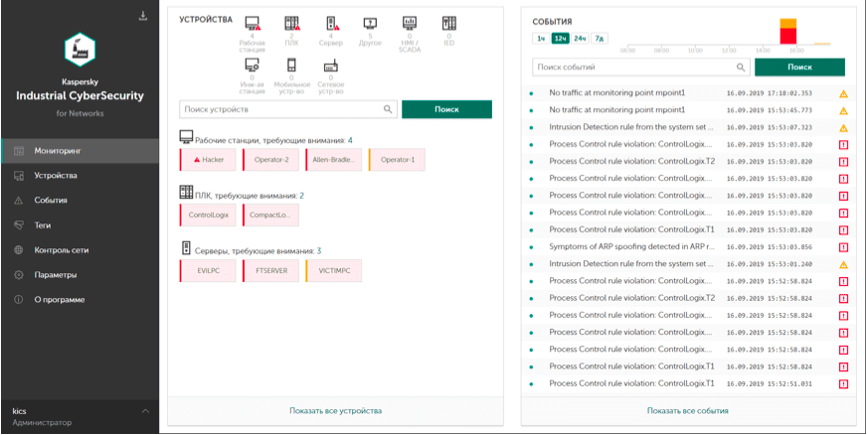Open the CompactLo... PLC card
This screenshot has height=435, width=868.
(270, 215)
